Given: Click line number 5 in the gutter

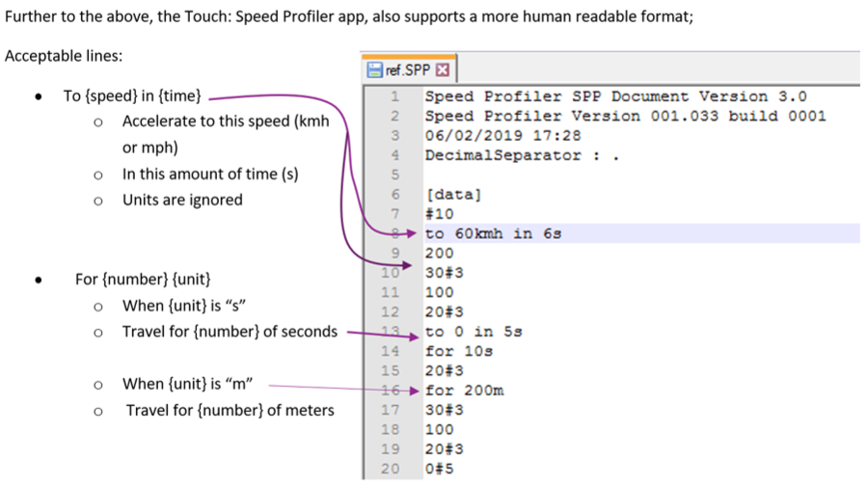Looking at the screenshot, I should [x=394, y=175].
